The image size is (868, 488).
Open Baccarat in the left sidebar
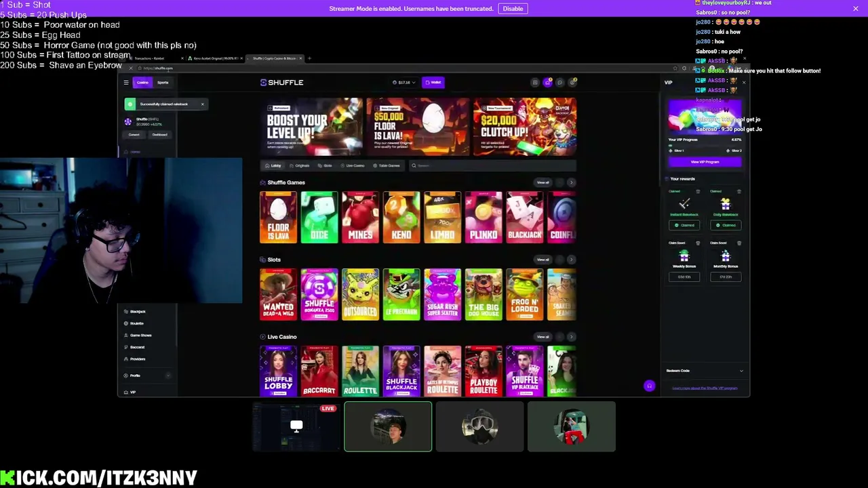pyautogui.click(x=134, y=347)
